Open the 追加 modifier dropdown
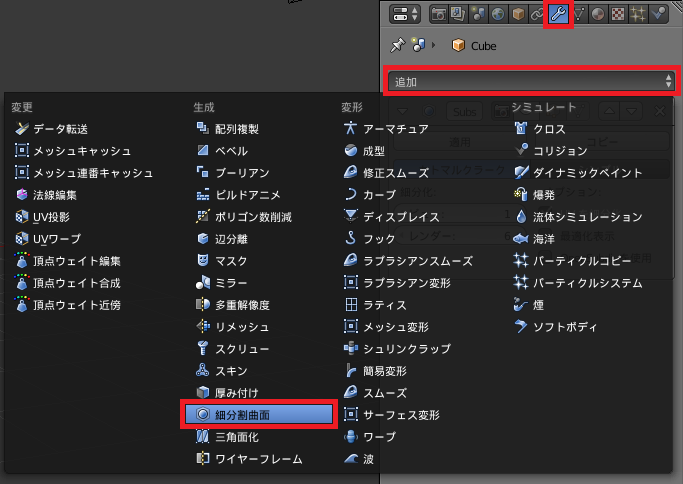 point(531,81)
